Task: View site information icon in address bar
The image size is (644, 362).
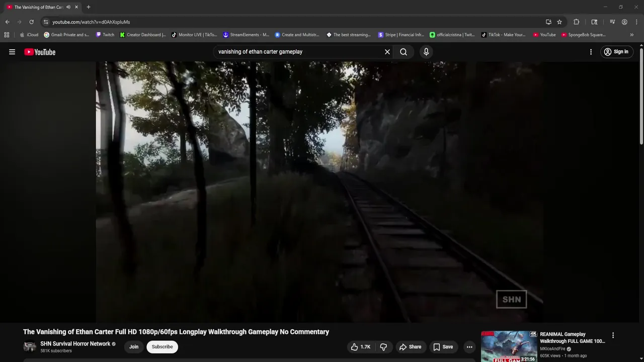Action: (x=46, y=22)
